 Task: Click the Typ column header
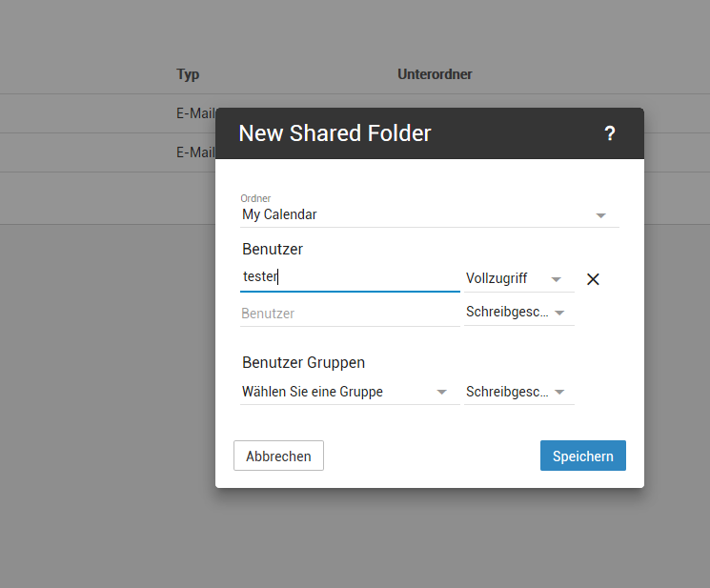[x=188, y=74]
